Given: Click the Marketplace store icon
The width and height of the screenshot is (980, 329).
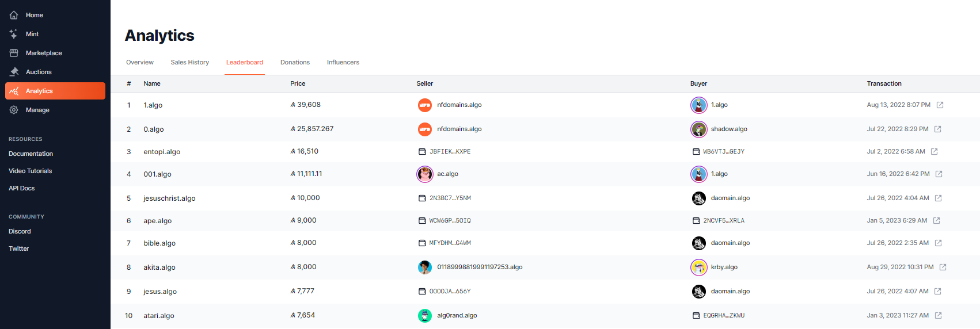Looking at the screenshot, I should coord(14,53).
